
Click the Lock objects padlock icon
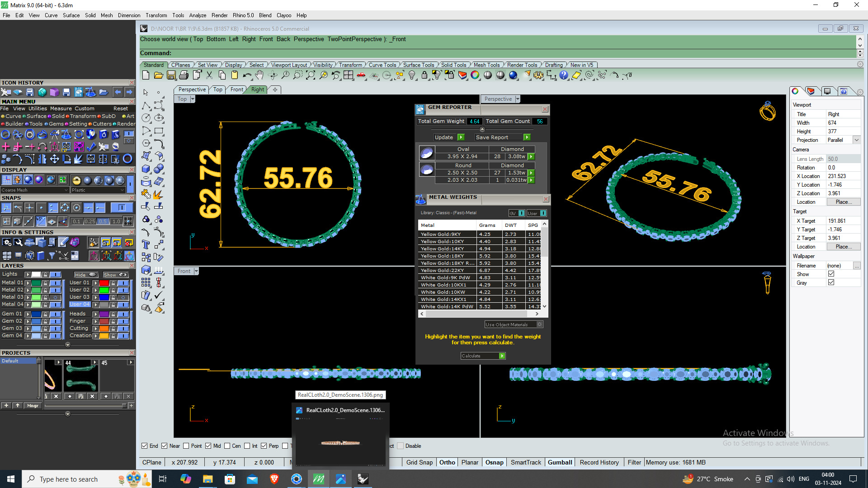pyautogui.click(x=425, y=75)
